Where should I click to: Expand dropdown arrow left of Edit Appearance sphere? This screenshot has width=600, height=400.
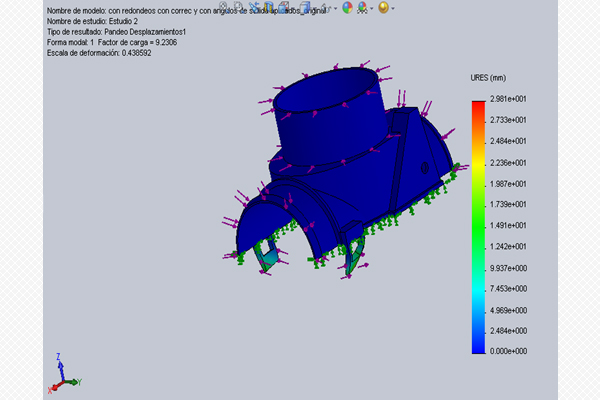335,7
